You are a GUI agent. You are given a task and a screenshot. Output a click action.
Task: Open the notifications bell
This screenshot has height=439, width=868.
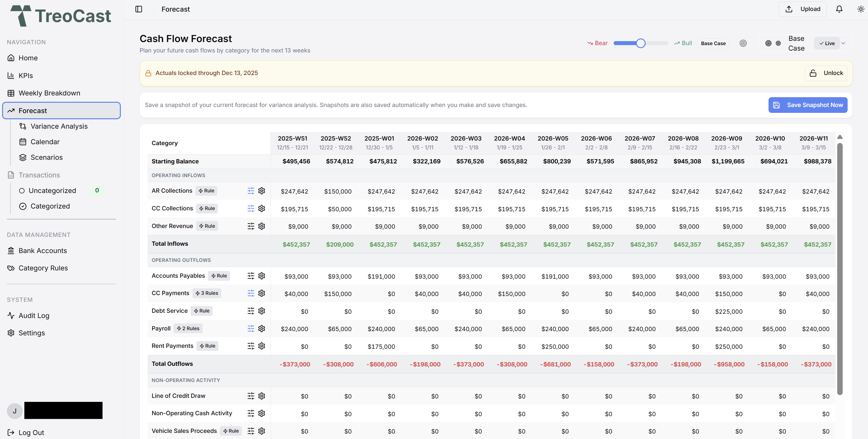click(839, 9)
